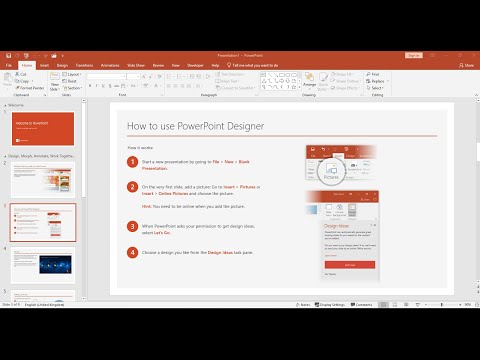480x360 pixels.
Task: Open the Transitions ribbon tab
Action: pos(84,65)
